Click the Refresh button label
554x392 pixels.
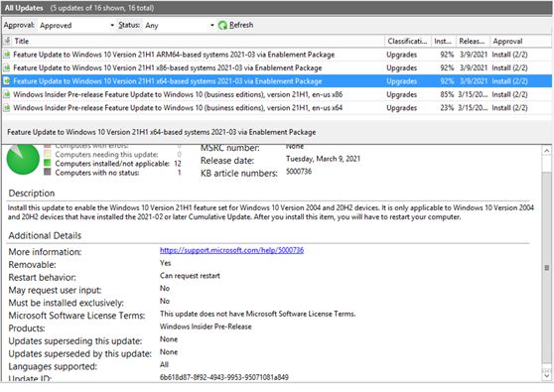click(241, 25)
